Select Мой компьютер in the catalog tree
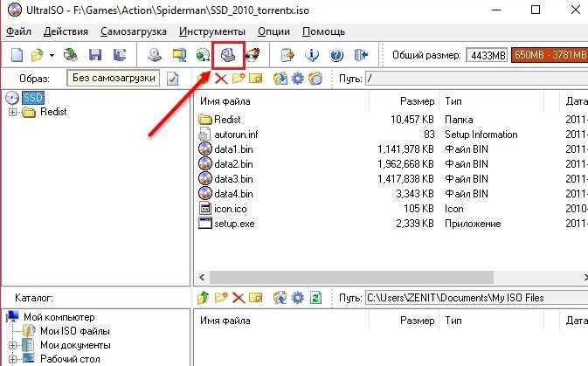588x366 pixels. pos(59,317)
